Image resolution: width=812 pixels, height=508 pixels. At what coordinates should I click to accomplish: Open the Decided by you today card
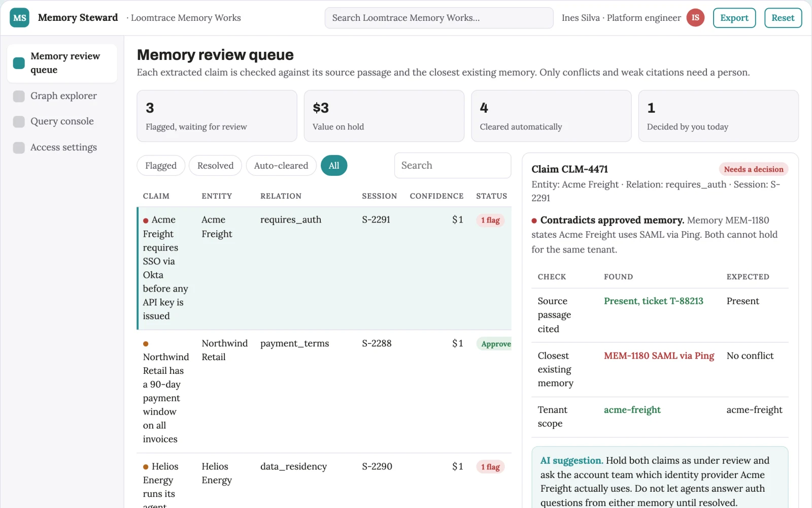(718, 116)
